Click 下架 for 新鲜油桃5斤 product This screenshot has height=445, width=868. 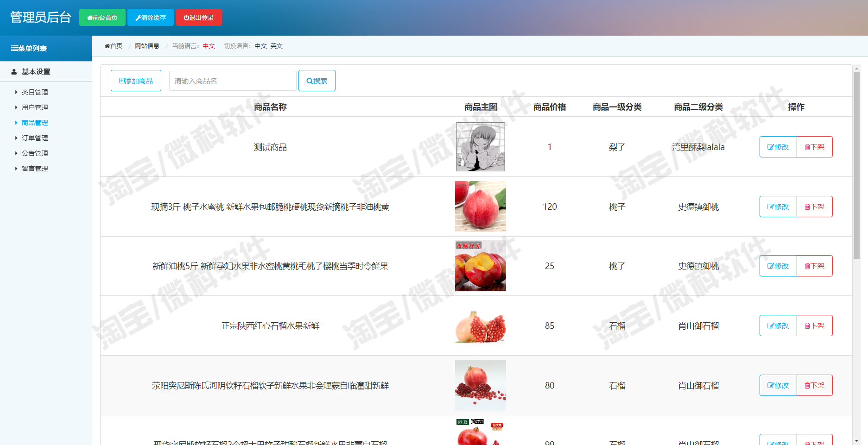click(815, 266)
